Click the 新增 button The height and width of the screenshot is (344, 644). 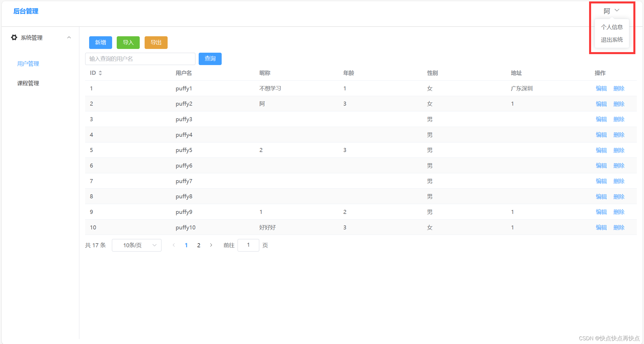[x=101, y=43]
